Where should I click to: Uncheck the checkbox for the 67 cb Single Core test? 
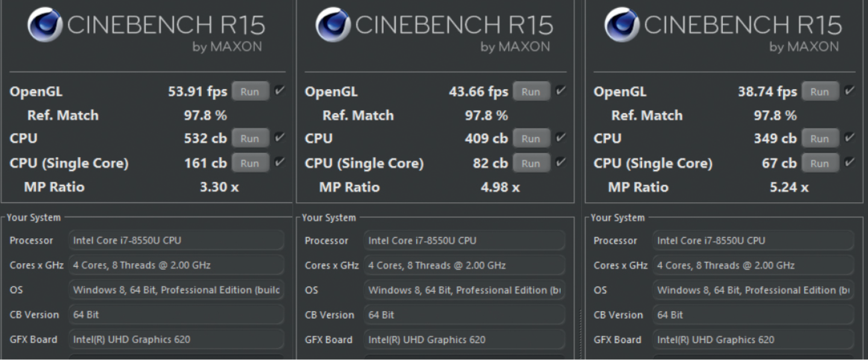pos(849,163)
